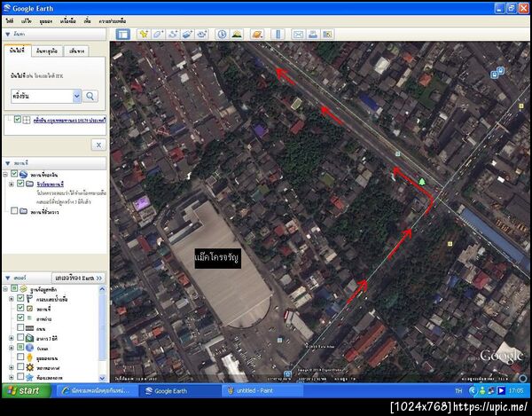Toggle the Sightseeing Tour folder checkbox
Screen dimensions: 532x416
(x=20, y=184)
